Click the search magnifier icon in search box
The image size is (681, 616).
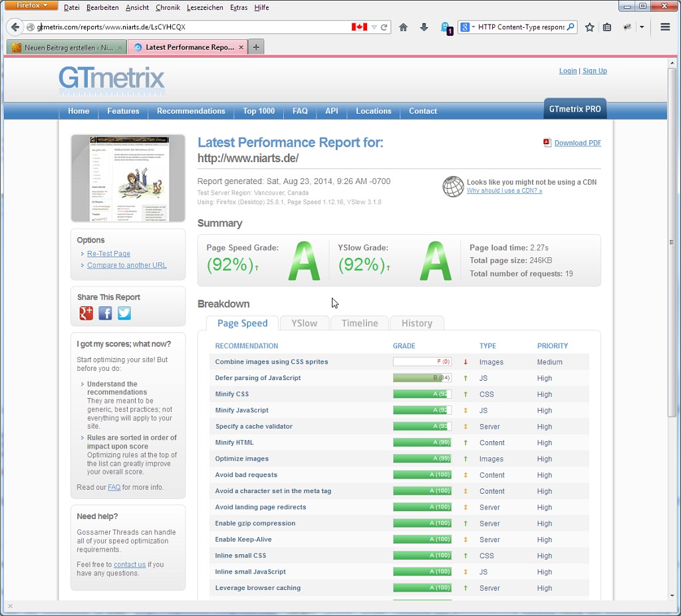(571, 27)
